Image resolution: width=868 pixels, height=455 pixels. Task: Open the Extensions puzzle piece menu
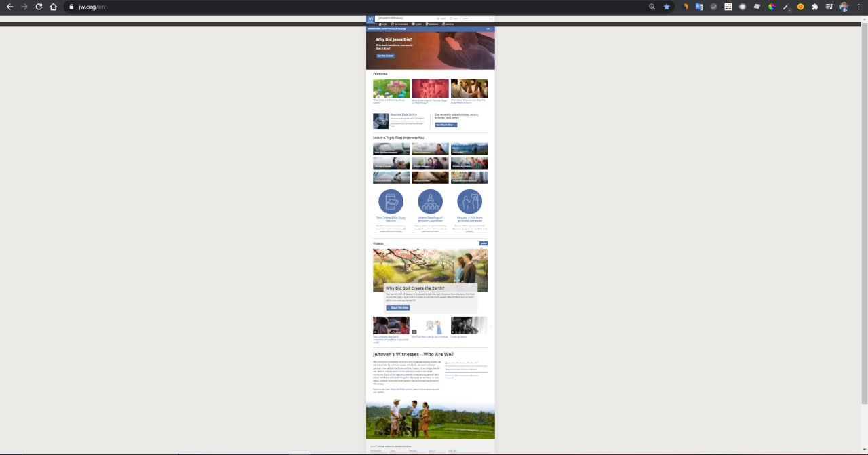coord(815,7)
